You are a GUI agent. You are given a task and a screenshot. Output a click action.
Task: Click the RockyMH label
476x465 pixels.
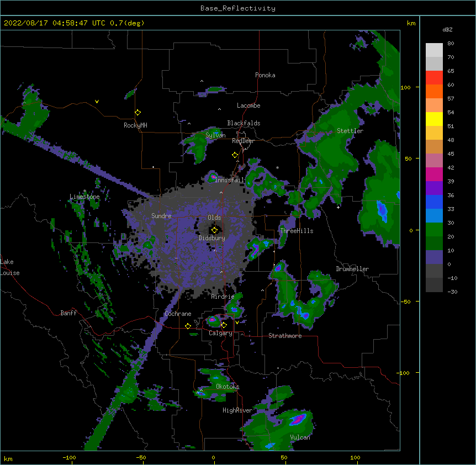pos(135,125)
